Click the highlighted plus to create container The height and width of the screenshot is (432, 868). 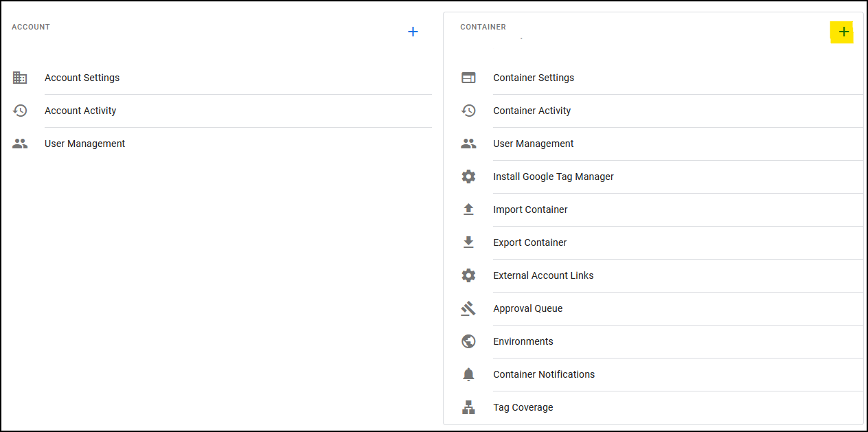pyautogui.click(x=843, y=32)
